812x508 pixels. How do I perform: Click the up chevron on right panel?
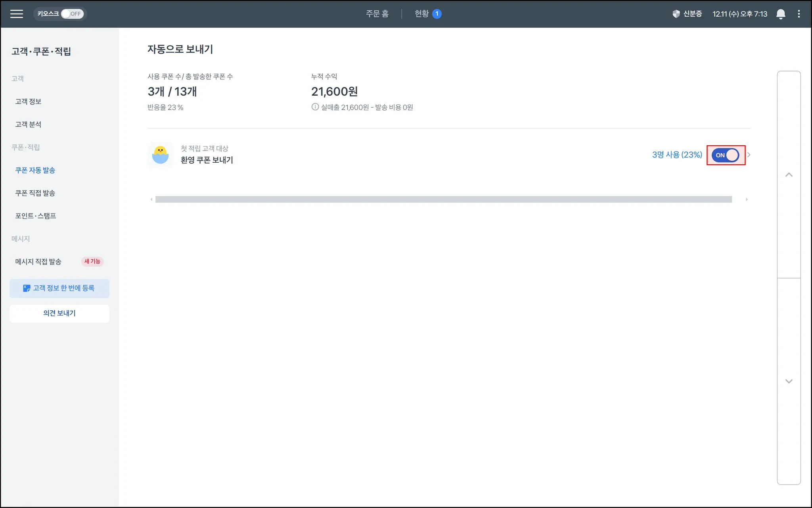click(789, 175)
